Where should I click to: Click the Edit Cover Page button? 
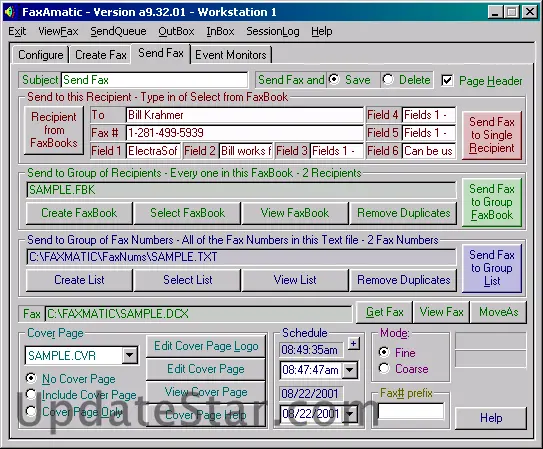[x=206, y=369]
